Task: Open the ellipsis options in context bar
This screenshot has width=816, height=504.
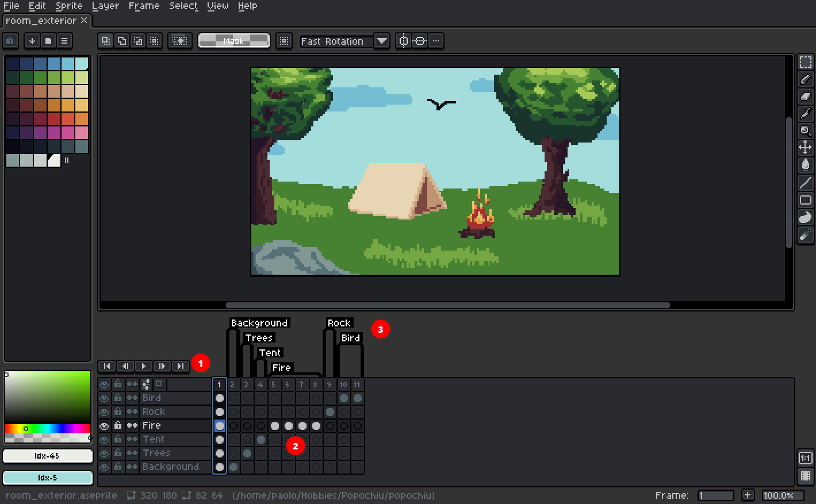Action: 436,41
